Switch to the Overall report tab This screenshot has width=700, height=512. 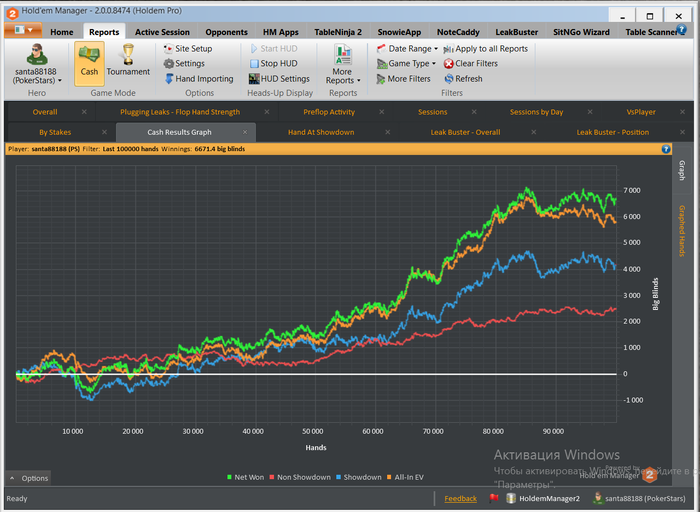[45, 112]
